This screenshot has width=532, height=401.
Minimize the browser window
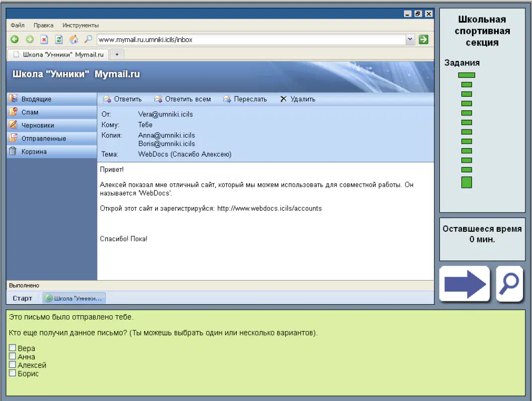[x=408, y=14]
